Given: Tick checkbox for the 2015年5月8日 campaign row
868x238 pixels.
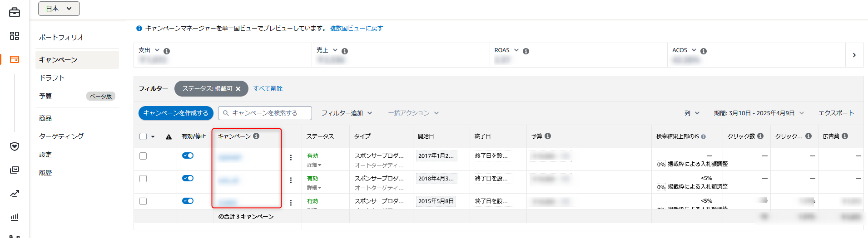Looking at the screenshot, I should [143, 201].
